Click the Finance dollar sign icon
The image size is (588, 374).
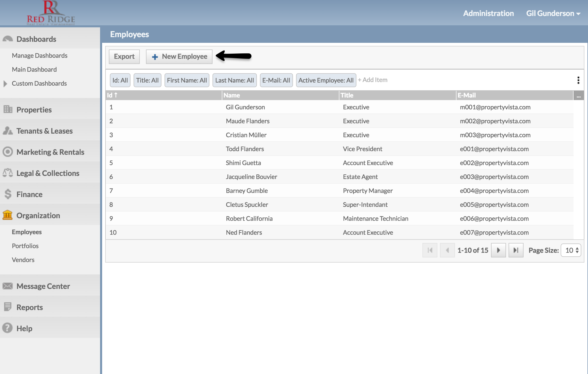pos(8,194)
